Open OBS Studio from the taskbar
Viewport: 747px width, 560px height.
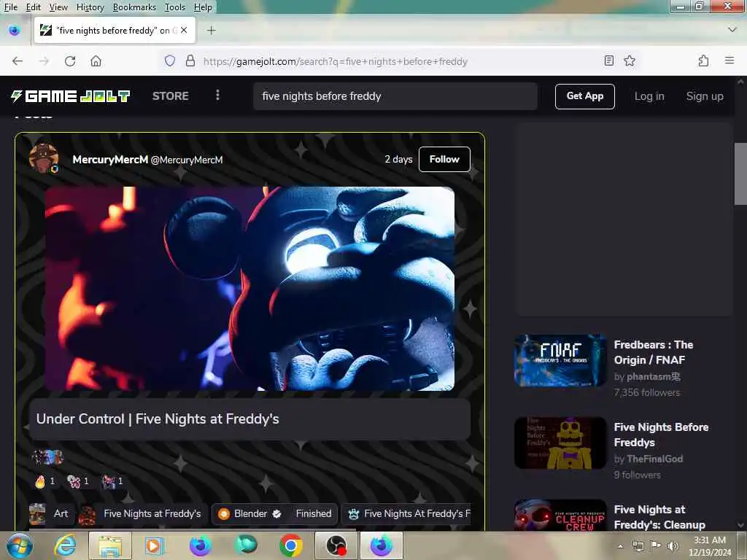(336, 545)
